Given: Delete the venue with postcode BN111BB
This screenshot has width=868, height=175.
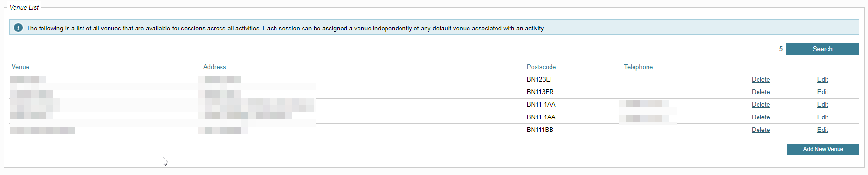Looking at the screenshot, I should (760, 130).
